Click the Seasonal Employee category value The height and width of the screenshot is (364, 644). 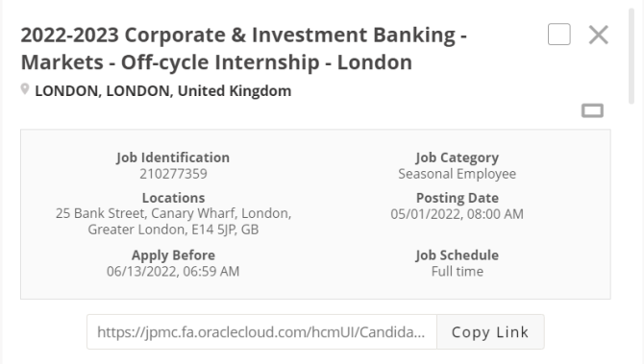[458, 174]
